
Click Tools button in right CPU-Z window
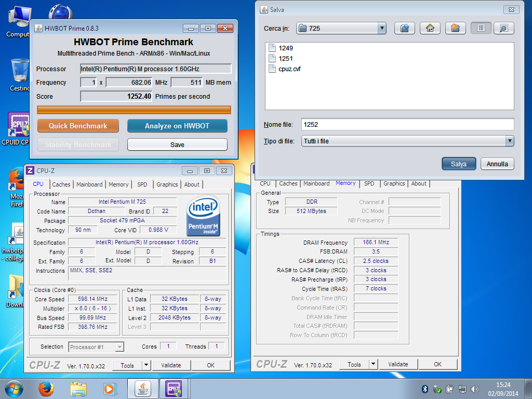tap(354, 364)
